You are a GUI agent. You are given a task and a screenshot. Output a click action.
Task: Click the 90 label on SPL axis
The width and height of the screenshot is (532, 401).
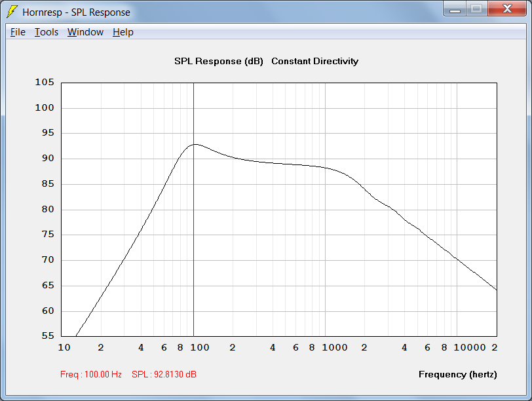coord(48,158)
